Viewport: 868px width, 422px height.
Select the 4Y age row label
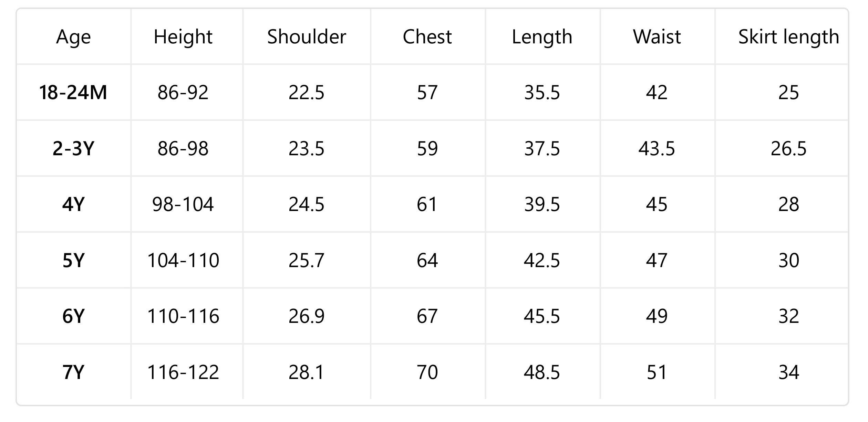(73, 204)
